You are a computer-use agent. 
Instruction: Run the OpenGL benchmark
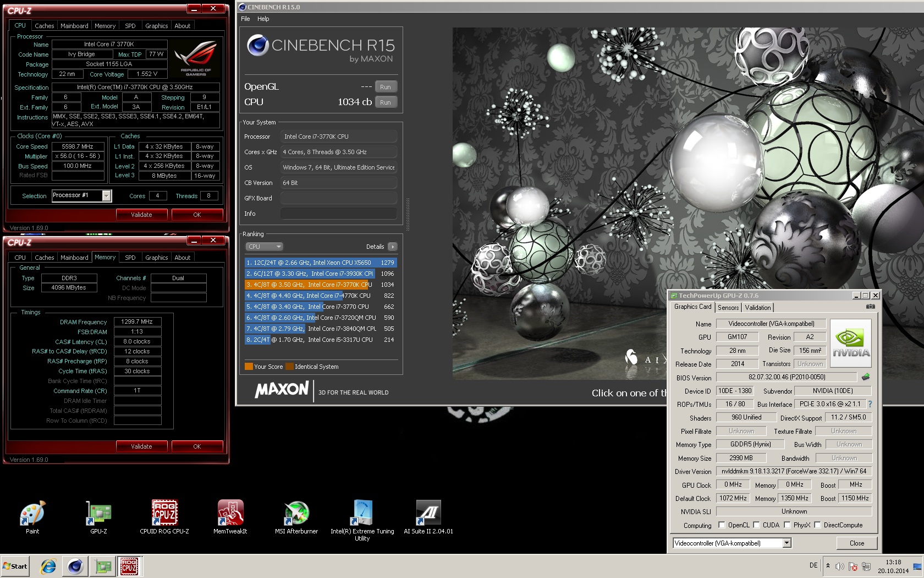click(386, 87)
